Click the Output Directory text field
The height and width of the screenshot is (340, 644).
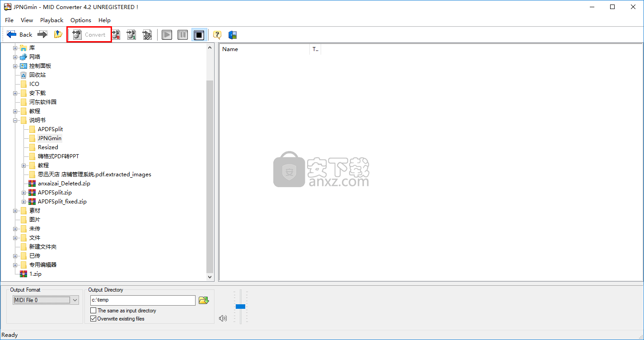coord(143,300)
